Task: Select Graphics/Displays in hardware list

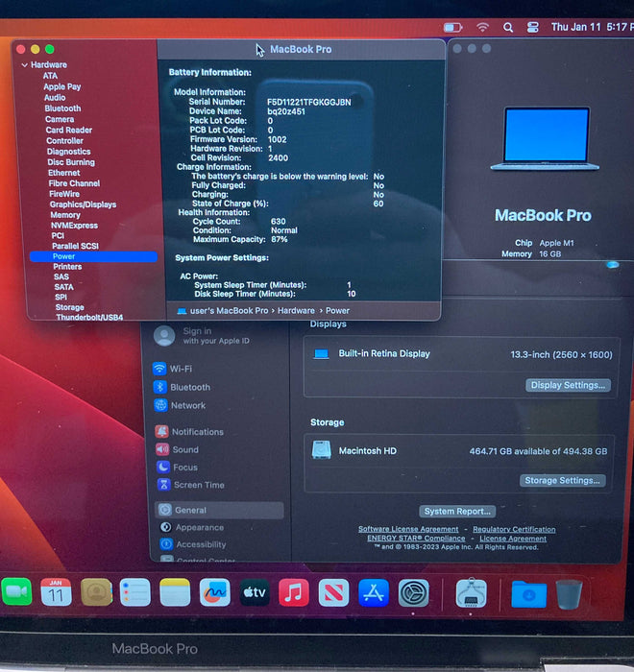Action: pyautogui.click(x=83, y=204)
